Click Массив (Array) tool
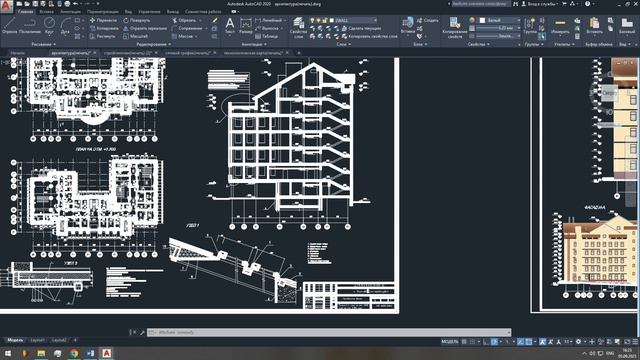The height and width of the screenshot is (360, 640). [182, 36]
